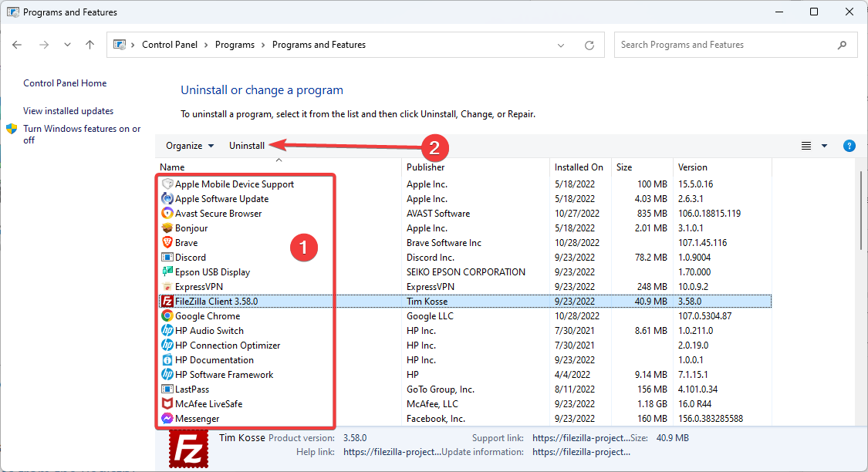Select the Brave program name
Viewport: 868px width, 472px height.
(x=186, y=243)
